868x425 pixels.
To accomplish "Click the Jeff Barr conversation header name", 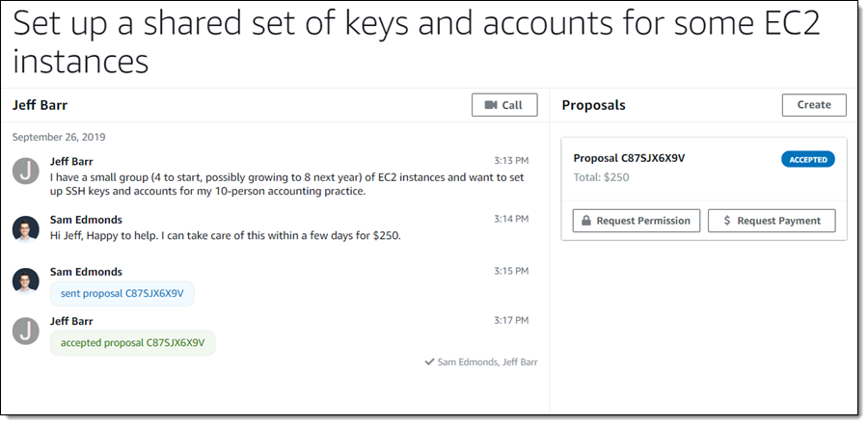I will (x=40, y=105).
